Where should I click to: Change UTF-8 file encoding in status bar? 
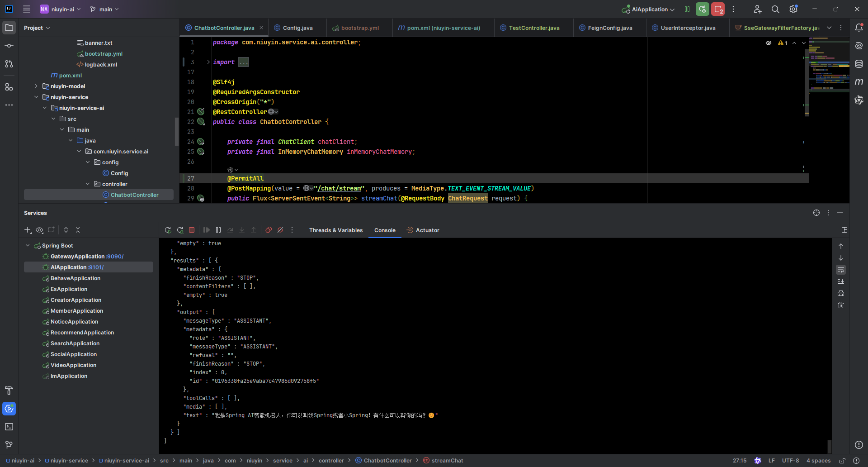[790, 461]
